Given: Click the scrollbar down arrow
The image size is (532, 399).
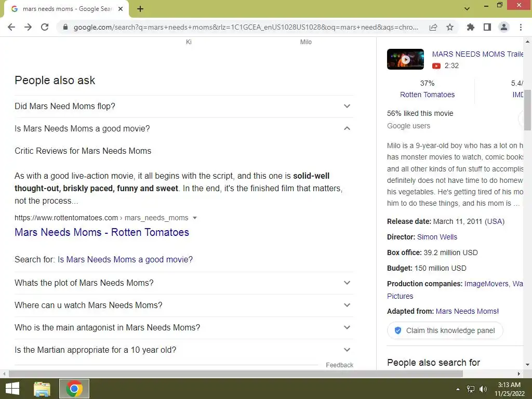Looking at the screenshot, I should 527,365.
